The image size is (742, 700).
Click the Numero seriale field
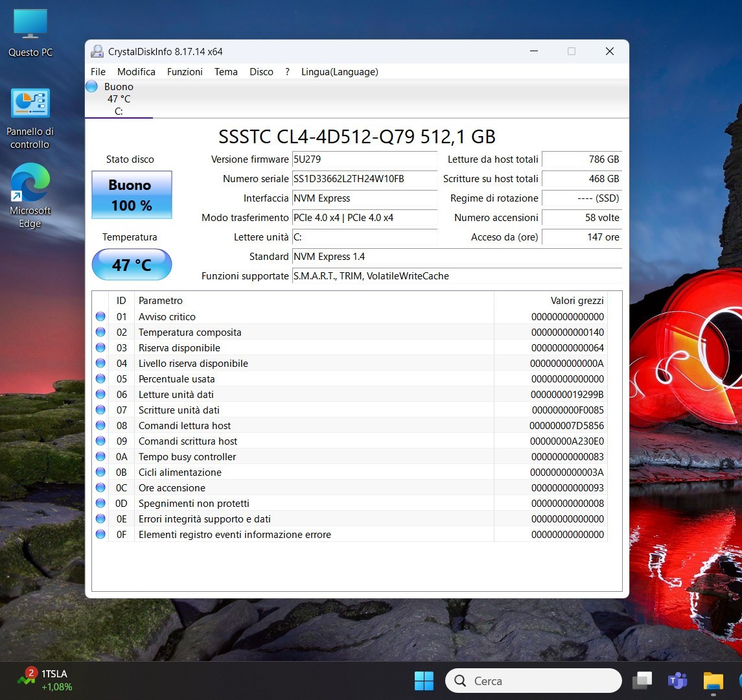[364, 178]
